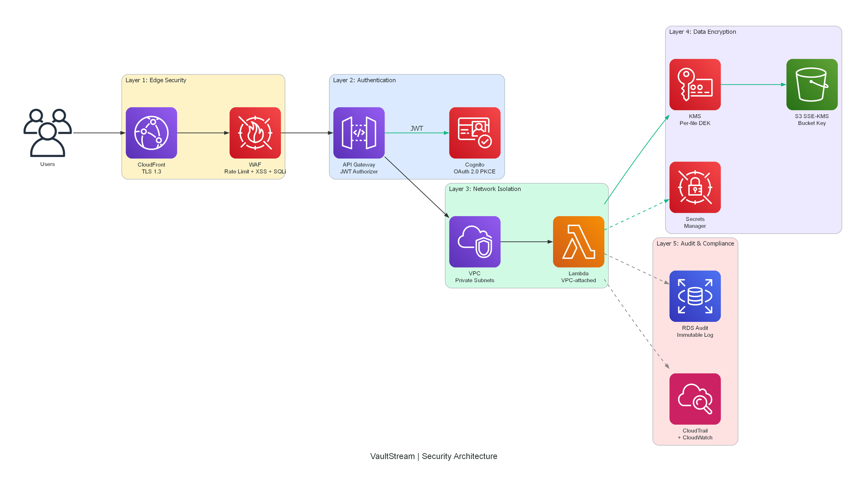This screenshot has width=868, height=485.
Task: Click the S3 SSE-KMS Bucket Key caption
Action: click(812, 119)
